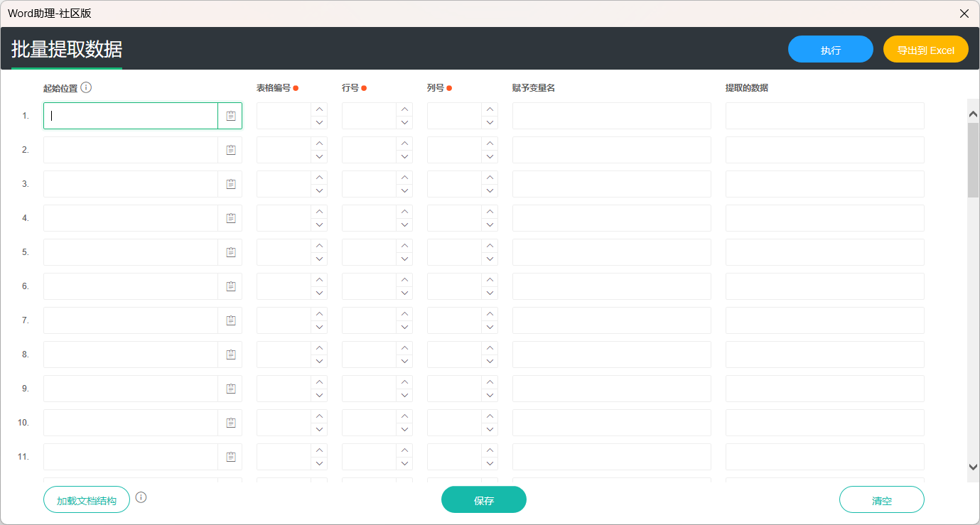980x525 pixels.
Task: Decrease 行号 value in row 2
Action: point(404,156)
